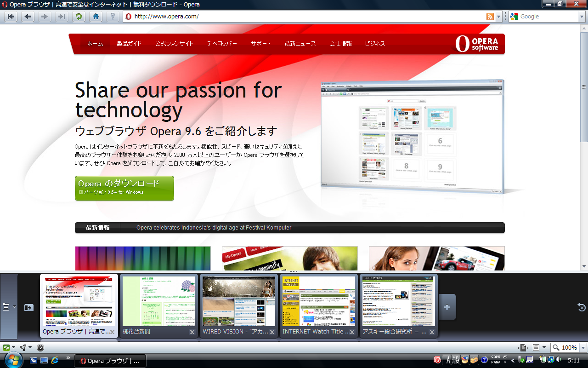The width and height of the screenshot is (588, 368).
Task: Open the 最新ニュース menu item
Action: [300, 44]
